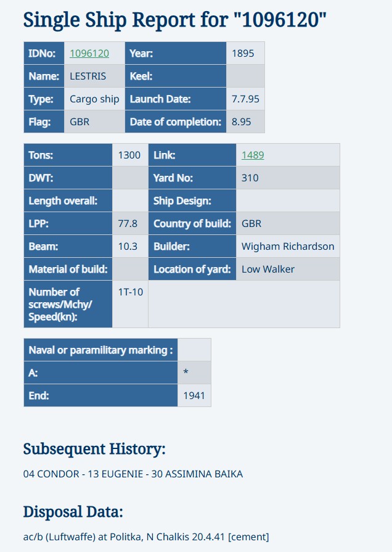Image resolution: width=392 pixels, height=552 pixels.
Task: Select the LPP value 77.8
Action: point(128,224)
